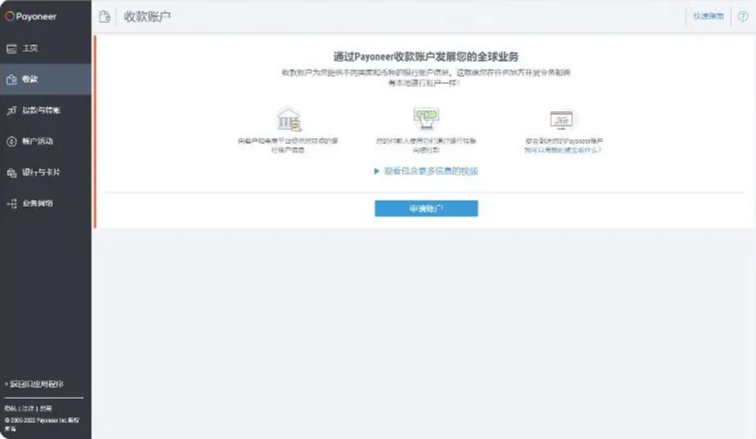
Task: Click the 收款账户 page header icon
Action: tap(105, 17)
